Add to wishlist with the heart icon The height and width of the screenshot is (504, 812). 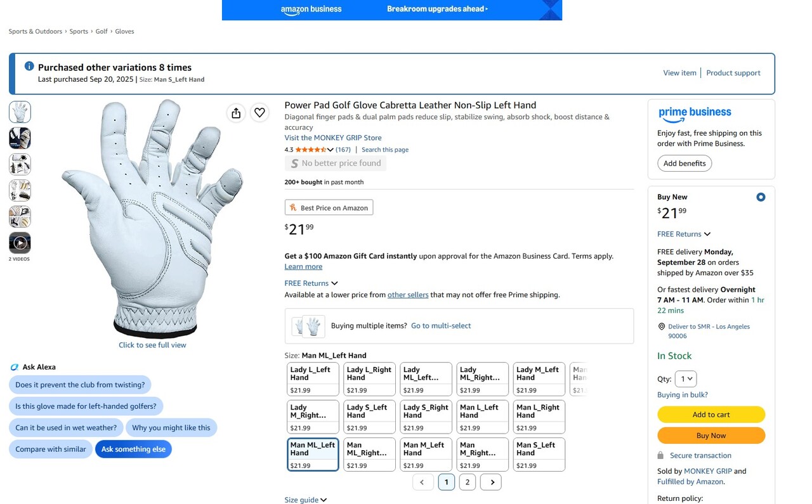pyautogui.click(x=259, y=113)
